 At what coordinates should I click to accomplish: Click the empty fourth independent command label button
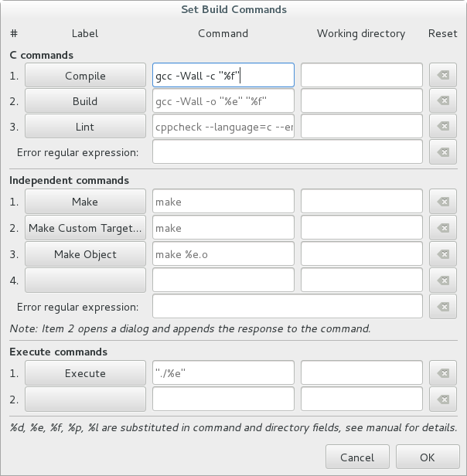(x=85, y=280)
